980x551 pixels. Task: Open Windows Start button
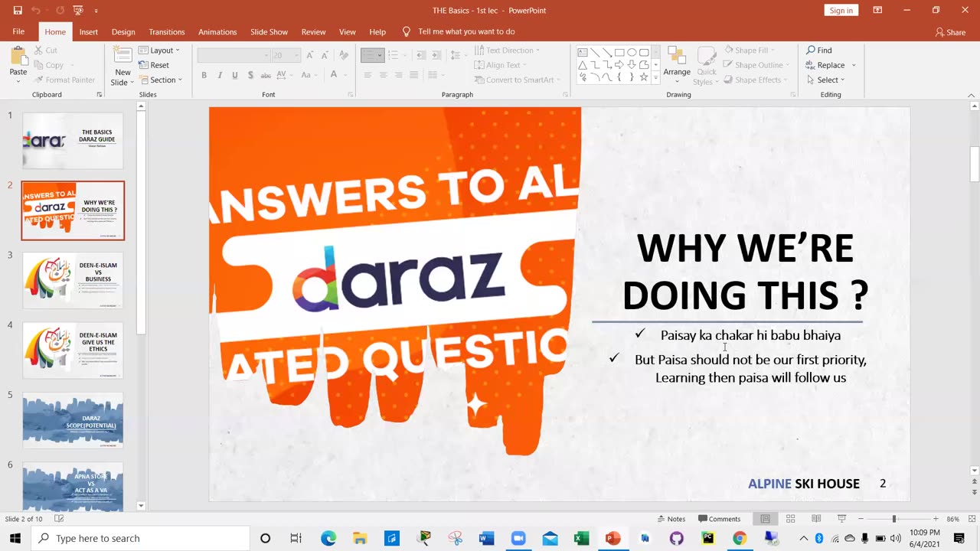coord(15,538)
